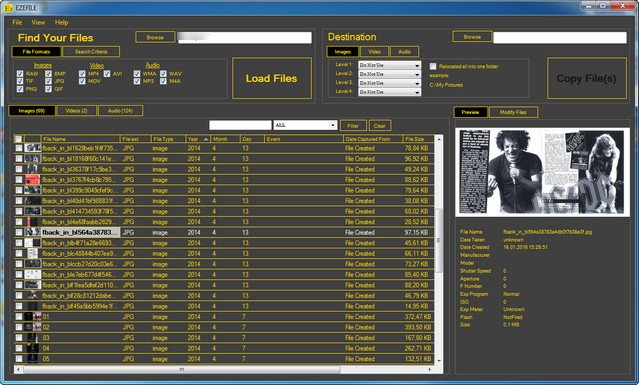
Task: Click thumbnail of file 05
Action: click(x=33, y=359)
